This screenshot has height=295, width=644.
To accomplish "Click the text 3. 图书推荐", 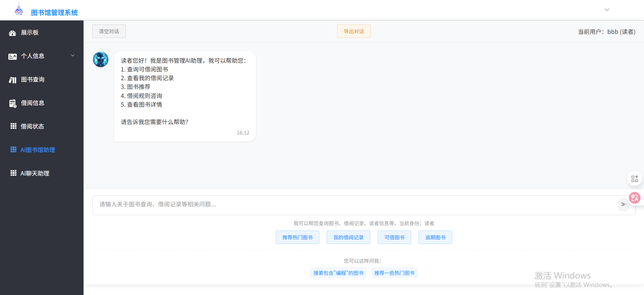I will [136, 87].
